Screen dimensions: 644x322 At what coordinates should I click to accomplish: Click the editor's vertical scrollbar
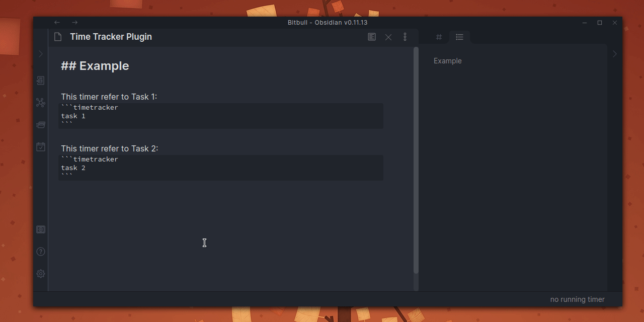416,151
